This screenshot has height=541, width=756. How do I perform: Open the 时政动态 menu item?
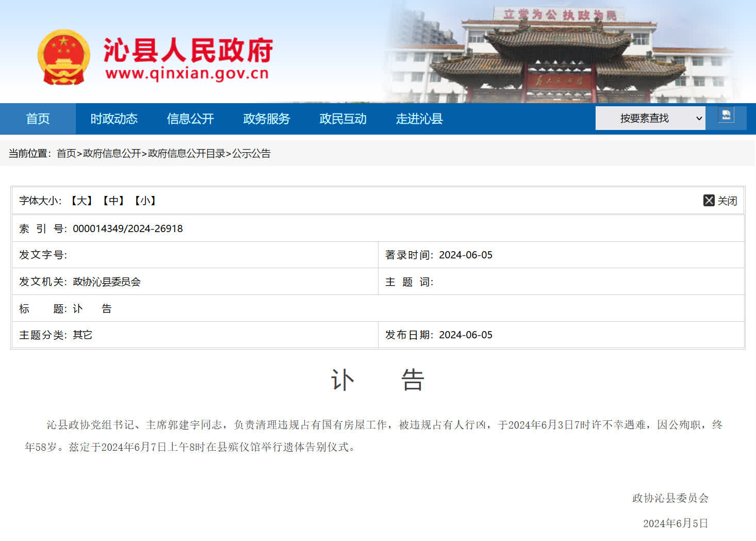tap(114, 119)
